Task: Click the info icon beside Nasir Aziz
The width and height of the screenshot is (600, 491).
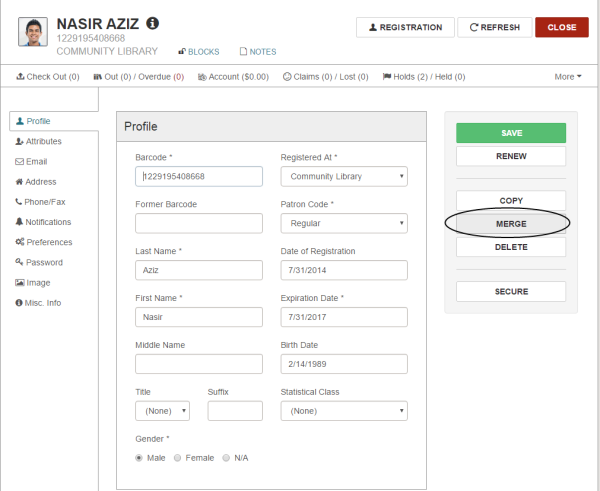Action: pos(152,22)
